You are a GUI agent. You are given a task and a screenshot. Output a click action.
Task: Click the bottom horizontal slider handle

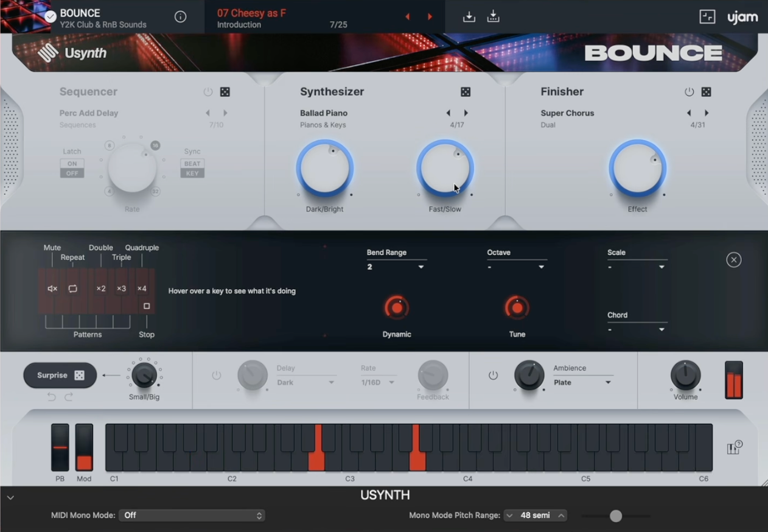pos(616,516)
